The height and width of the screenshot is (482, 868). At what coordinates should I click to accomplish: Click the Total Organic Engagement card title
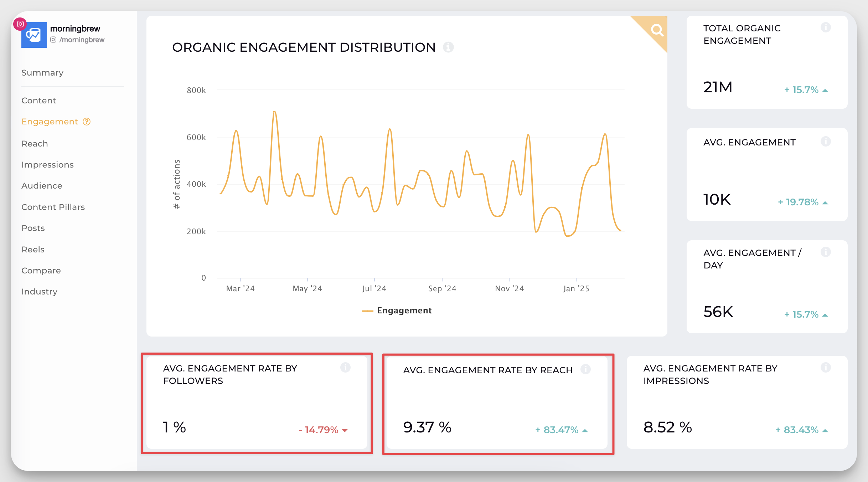[x=742, y=35]
